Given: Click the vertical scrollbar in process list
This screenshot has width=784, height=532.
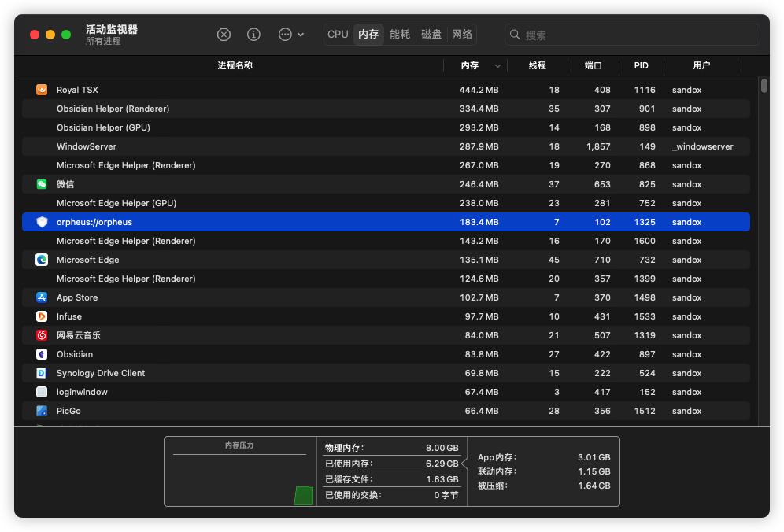Looking at the screenshot, I should (764, 86).
